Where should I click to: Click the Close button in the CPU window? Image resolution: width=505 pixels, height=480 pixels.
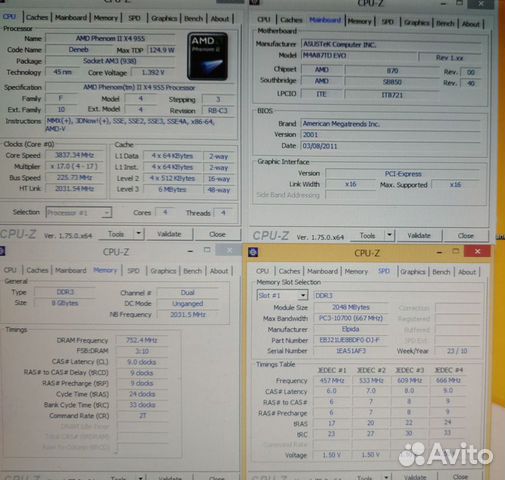pos(217,234)
